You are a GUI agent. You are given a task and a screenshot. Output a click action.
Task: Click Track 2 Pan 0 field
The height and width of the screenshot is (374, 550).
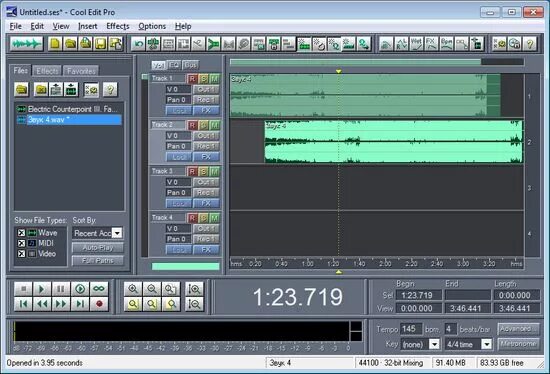(x=179, y=146)
